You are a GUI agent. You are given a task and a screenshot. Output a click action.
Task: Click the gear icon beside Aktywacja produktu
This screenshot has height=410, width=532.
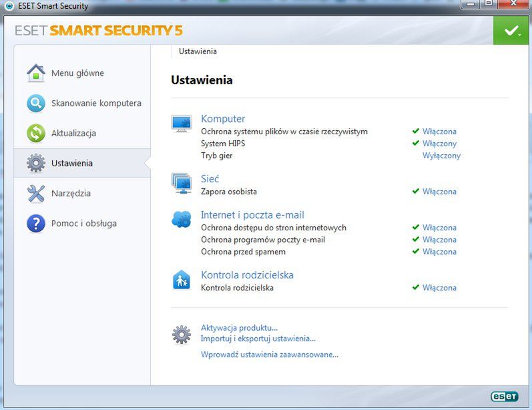[x=182, y=335]
